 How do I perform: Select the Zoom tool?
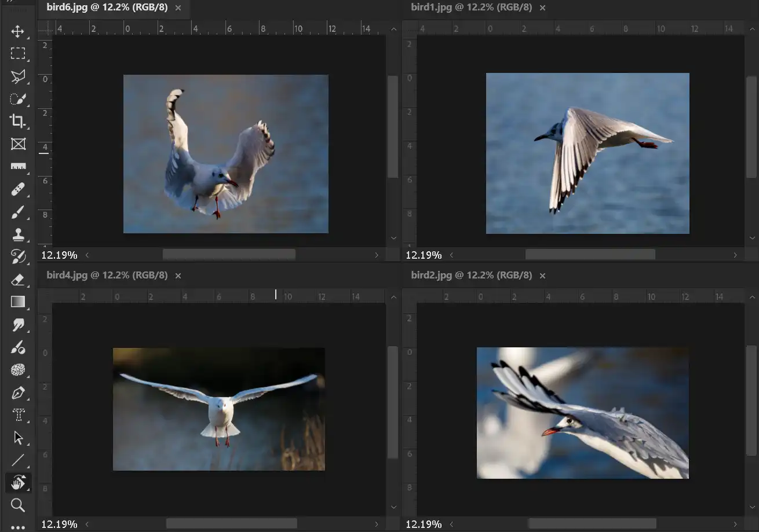coord(19,505)
